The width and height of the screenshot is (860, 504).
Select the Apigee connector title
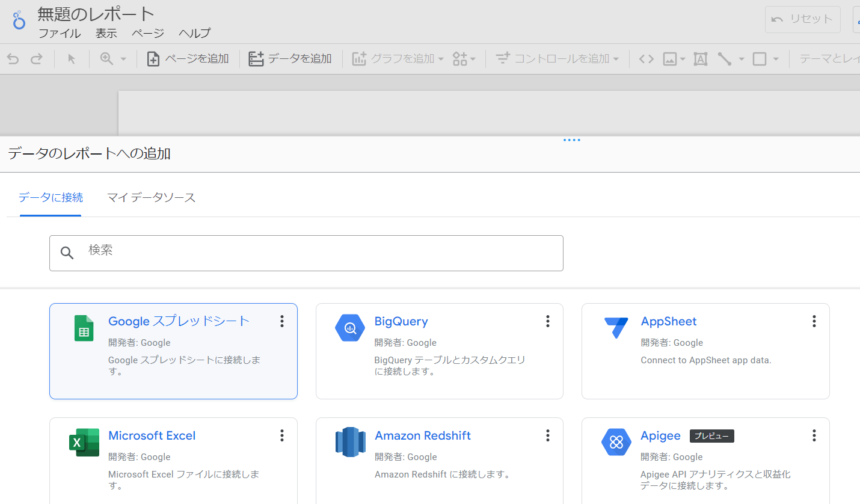661,435
